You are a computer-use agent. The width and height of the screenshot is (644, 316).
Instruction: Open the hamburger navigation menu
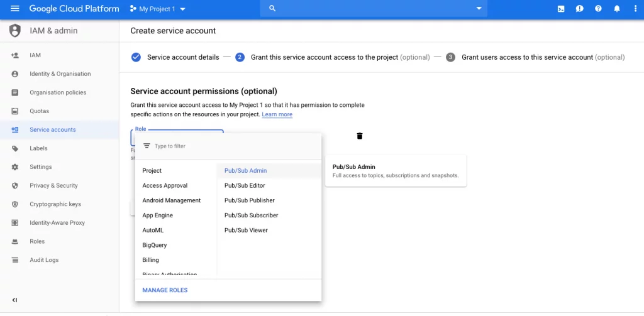coord(15,9)
